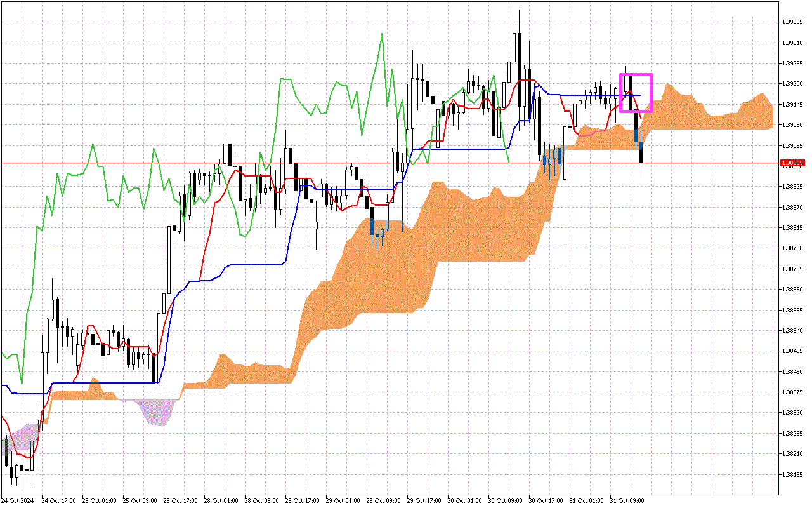This screenshot has height=508, width=812.
Task: Click the 1.38210 price level label
Action: coord(793,454)
